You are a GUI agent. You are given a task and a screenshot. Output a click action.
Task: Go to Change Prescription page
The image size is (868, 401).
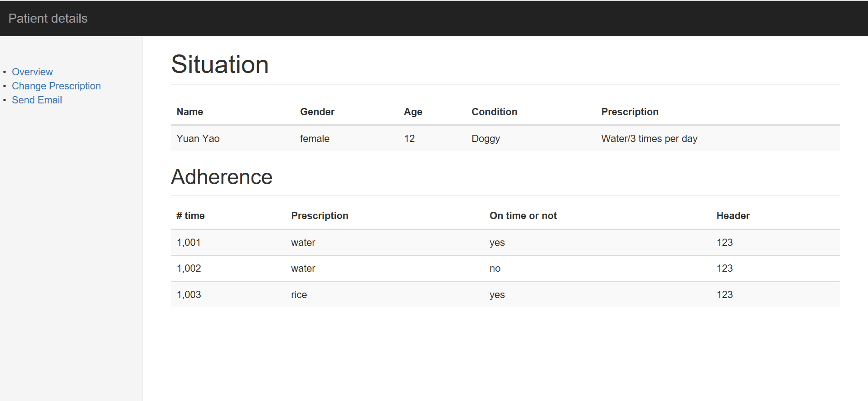click(x=56, y=86)
